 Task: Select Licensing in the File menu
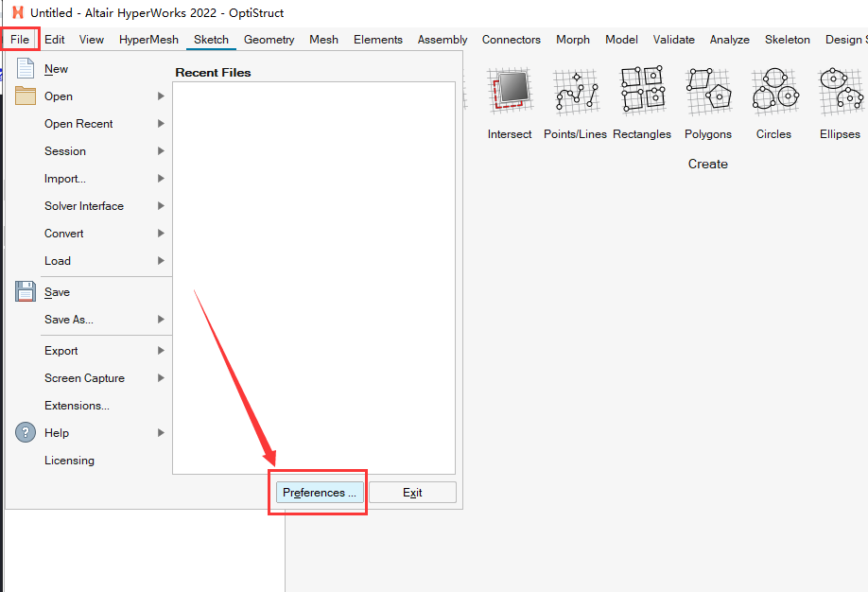pos(69,461)
